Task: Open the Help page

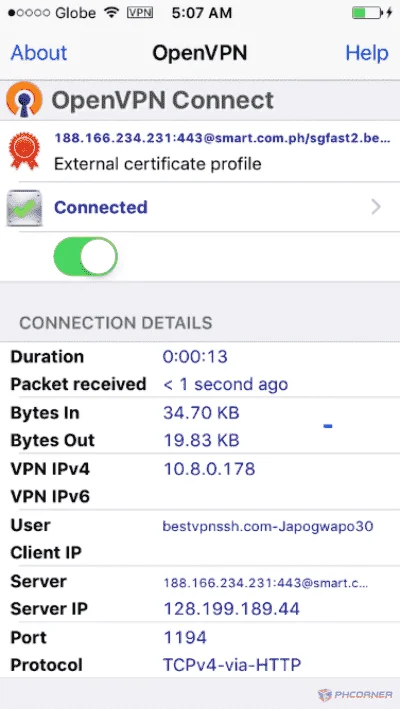Action: tap(367, 53)
